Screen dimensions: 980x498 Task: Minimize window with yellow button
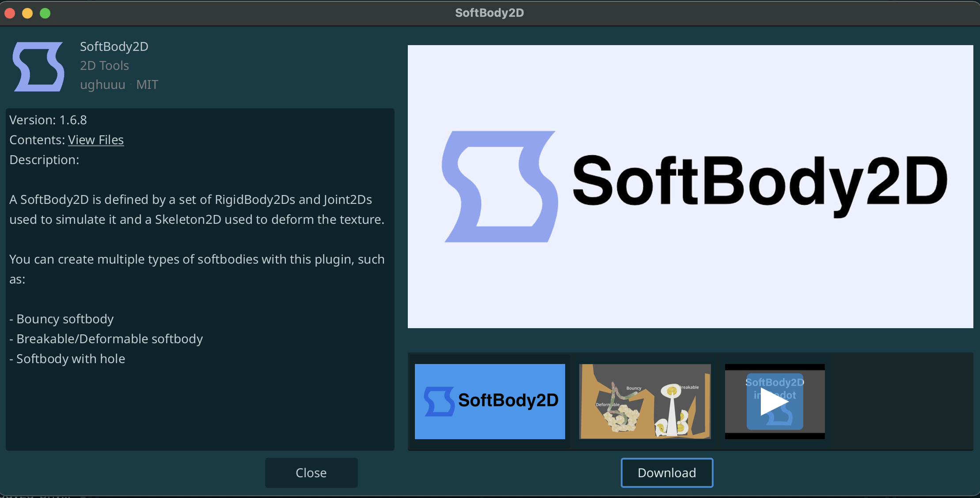(x=27, y=13)
